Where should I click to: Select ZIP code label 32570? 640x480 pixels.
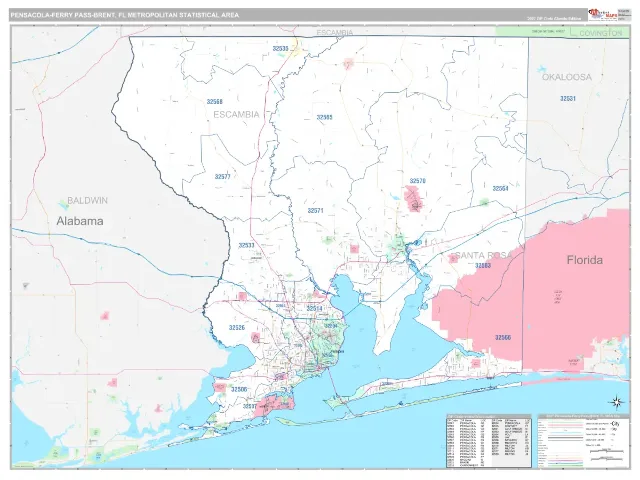(418, 181)
